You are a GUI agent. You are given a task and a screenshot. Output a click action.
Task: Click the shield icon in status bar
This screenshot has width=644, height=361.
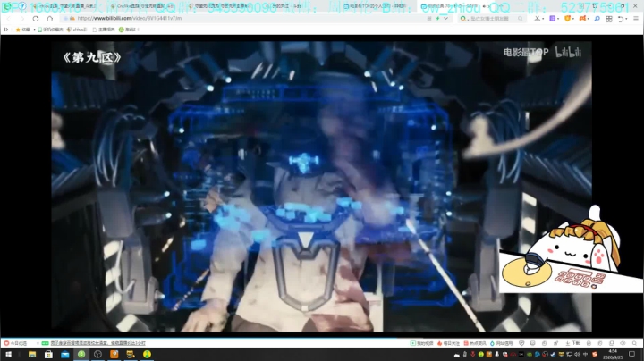coord(521,343)
